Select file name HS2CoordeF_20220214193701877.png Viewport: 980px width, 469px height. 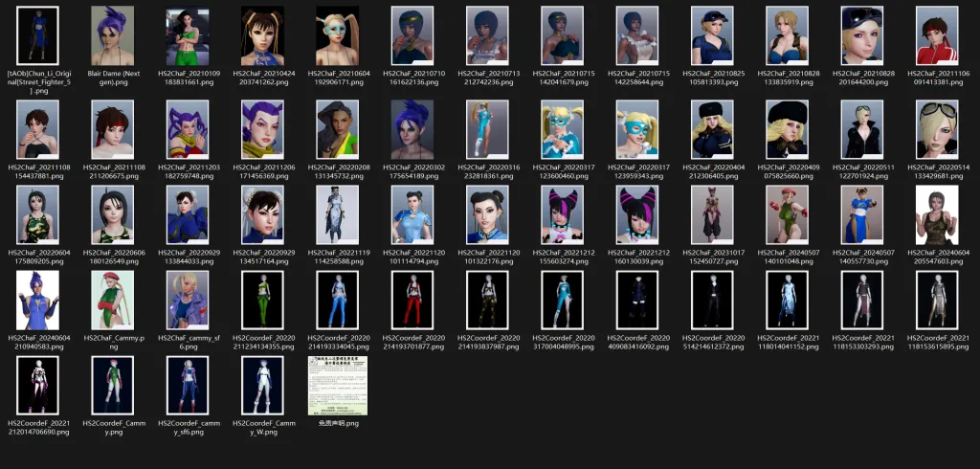(x=412, y=342)
